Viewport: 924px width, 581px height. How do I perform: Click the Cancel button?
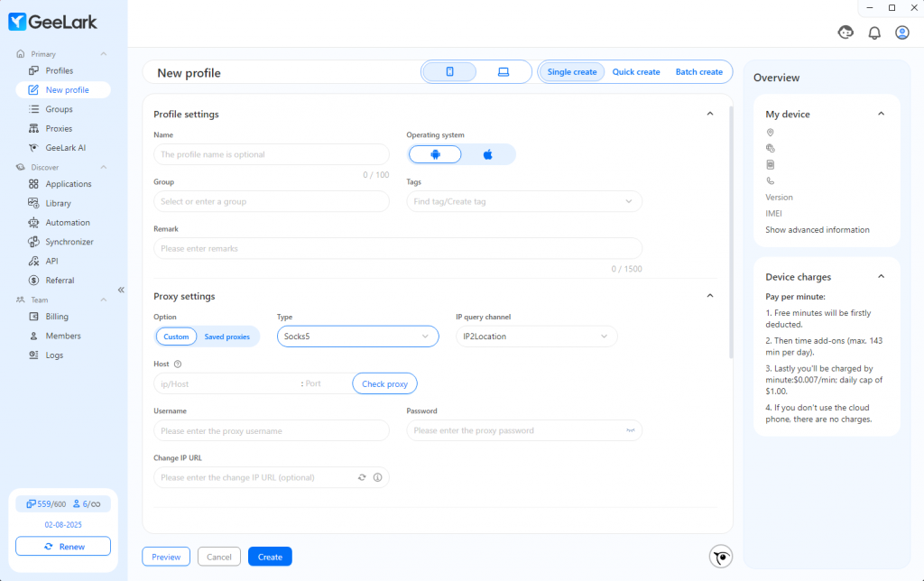click(219, 557)
